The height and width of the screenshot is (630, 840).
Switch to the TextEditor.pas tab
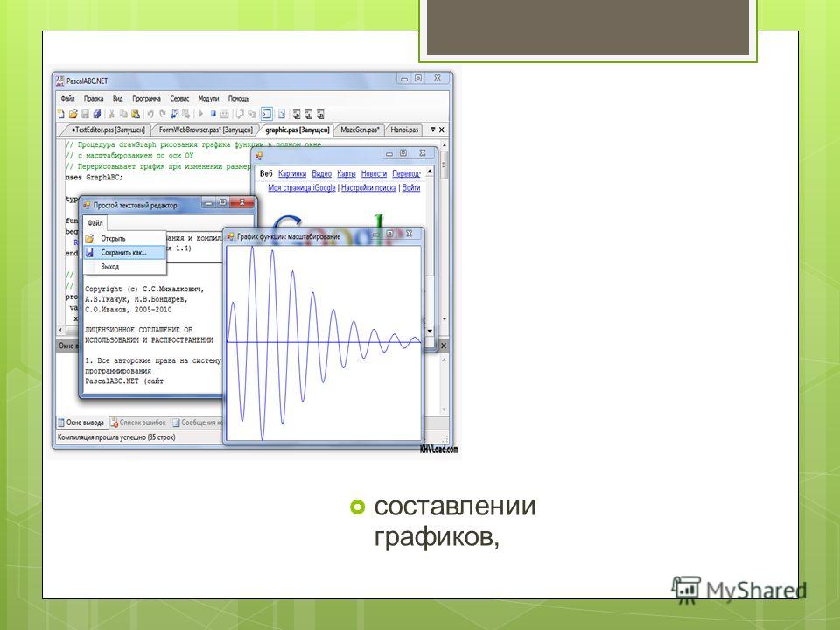pos(107,129)
